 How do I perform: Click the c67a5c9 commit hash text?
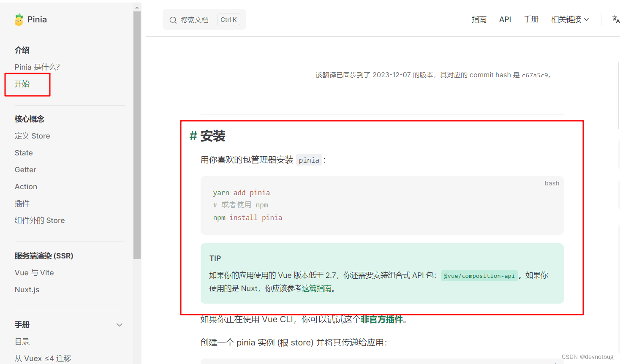click(535, 75)
